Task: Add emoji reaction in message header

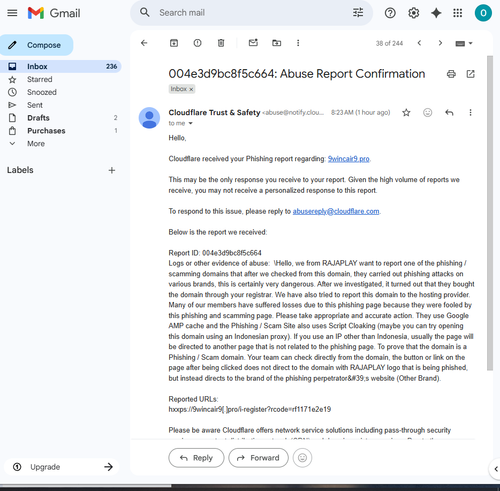Action: tap(427, 113)
